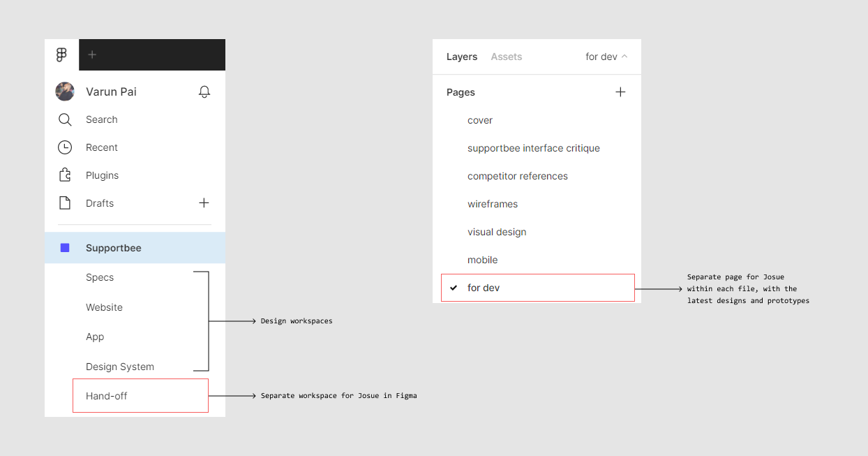Click the Pages section header
The height and width of the screenshot is (456, 868).
point(461,92)
